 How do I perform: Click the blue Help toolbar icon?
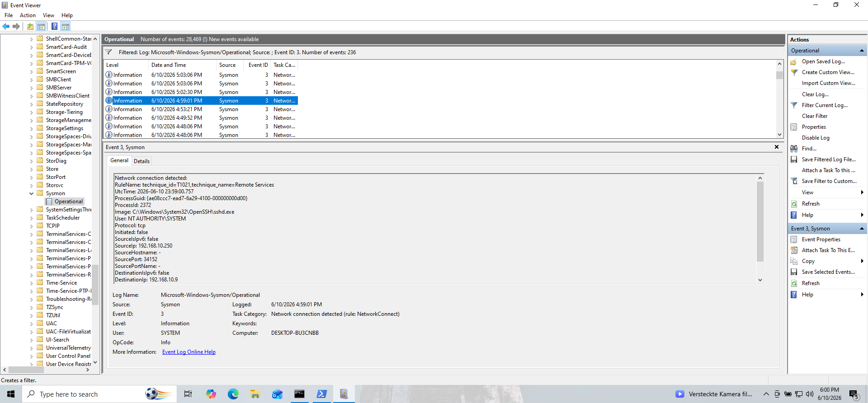54,27
